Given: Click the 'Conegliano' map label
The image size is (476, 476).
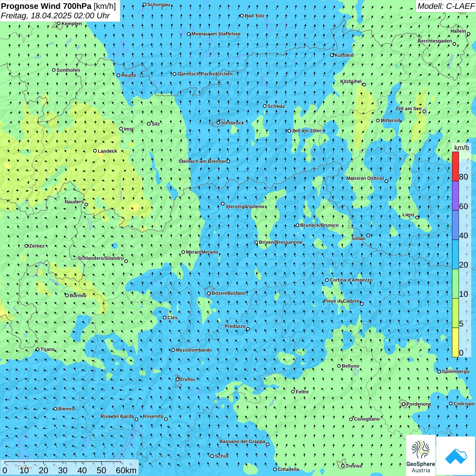Looking at the screenshot, I should click(x=367, y=419).
